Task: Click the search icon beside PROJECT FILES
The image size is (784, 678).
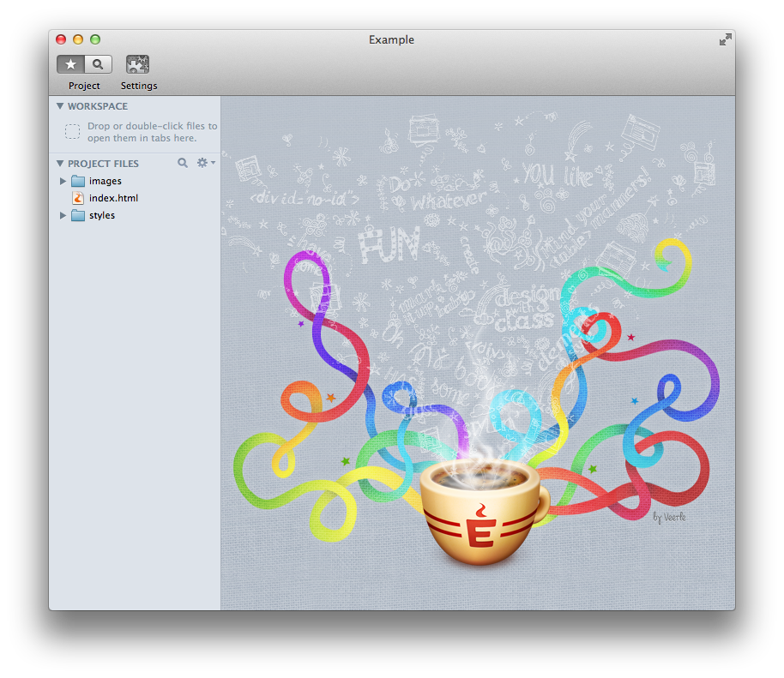Action: (183, 163)
